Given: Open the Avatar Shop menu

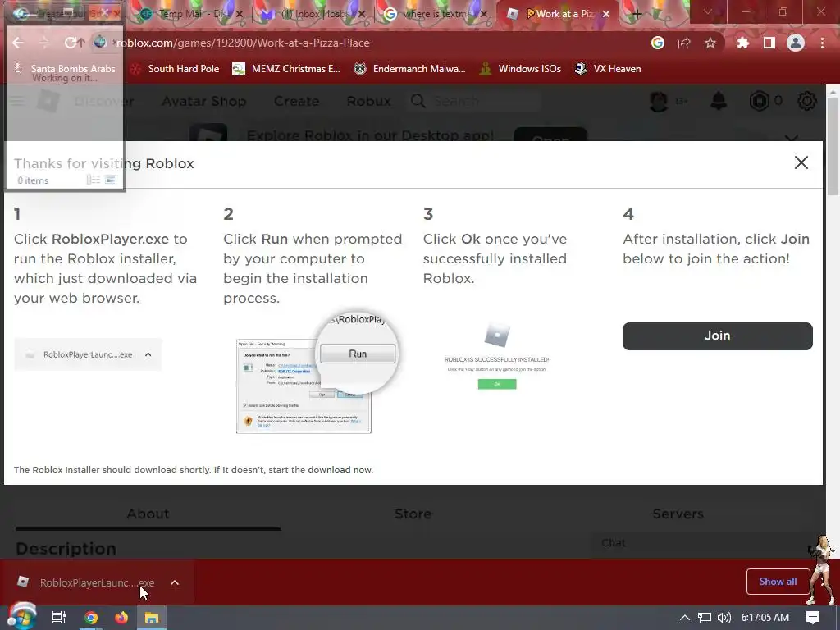Looking at the screenshot, I should point(204,101).
